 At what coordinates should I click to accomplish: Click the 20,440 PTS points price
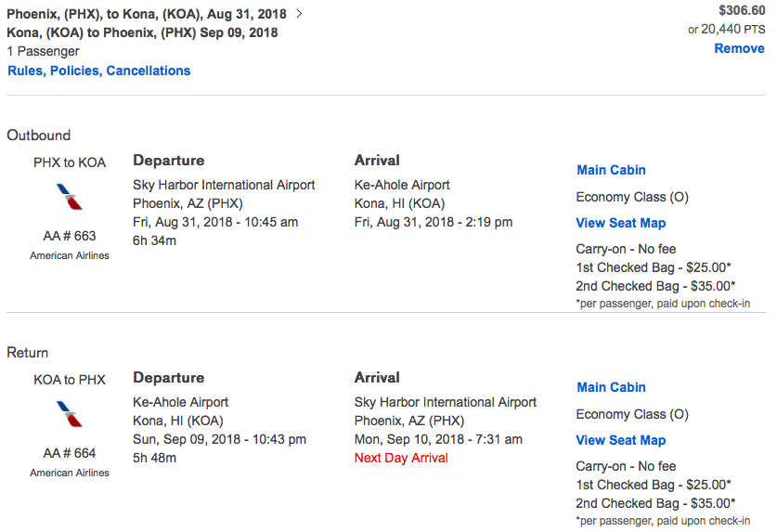(x=727, y=29)
